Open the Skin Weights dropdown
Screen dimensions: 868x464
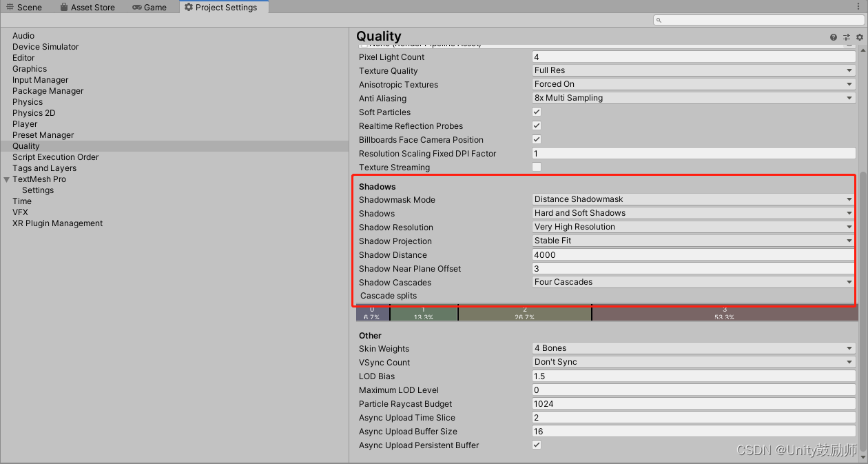[694, 348]
